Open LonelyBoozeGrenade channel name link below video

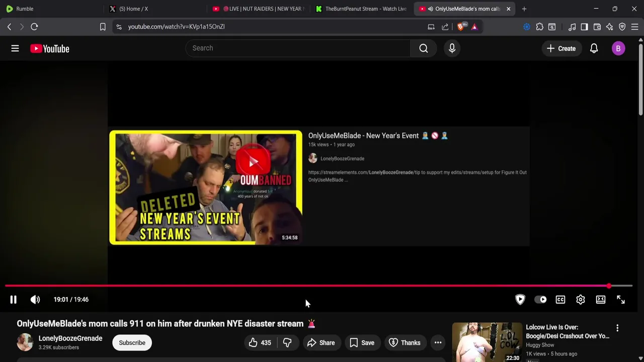tap(70, 338)
